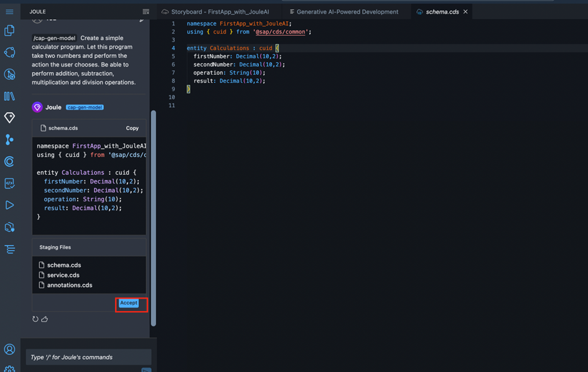Open the hamburger menu in the activity bar

pyautogui.click(x=9, y=11)
